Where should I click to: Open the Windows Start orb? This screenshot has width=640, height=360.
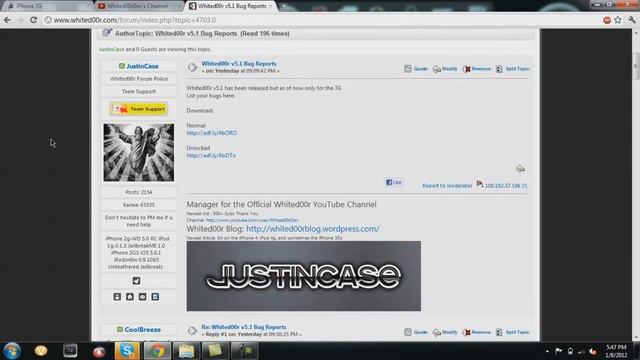(x=12, y=351)
